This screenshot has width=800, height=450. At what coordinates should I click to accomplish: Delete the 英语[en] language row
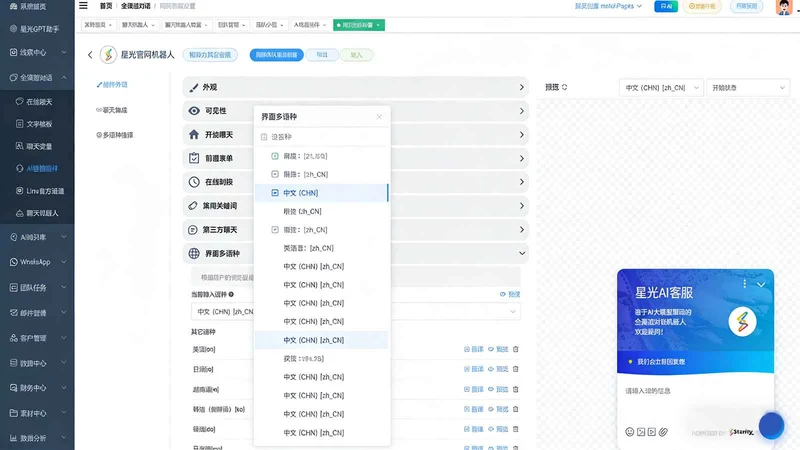[x=515, y=349]
